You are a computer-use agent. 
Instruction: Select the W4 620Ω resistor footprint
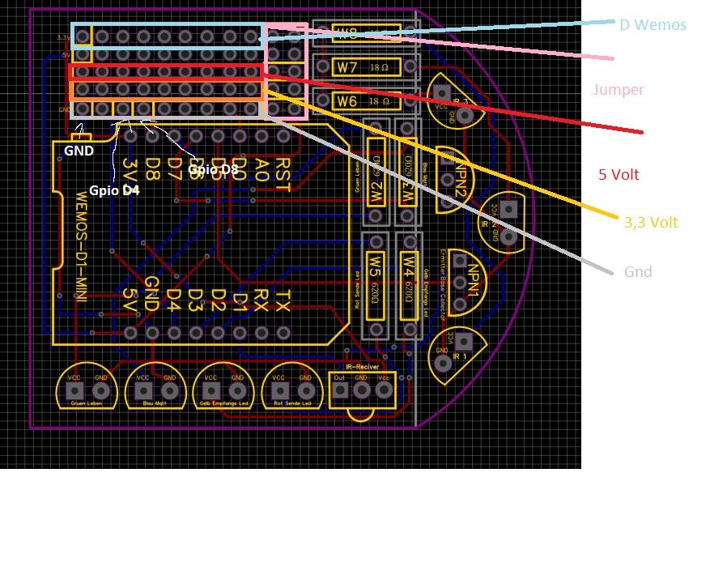tap(410, 286)
